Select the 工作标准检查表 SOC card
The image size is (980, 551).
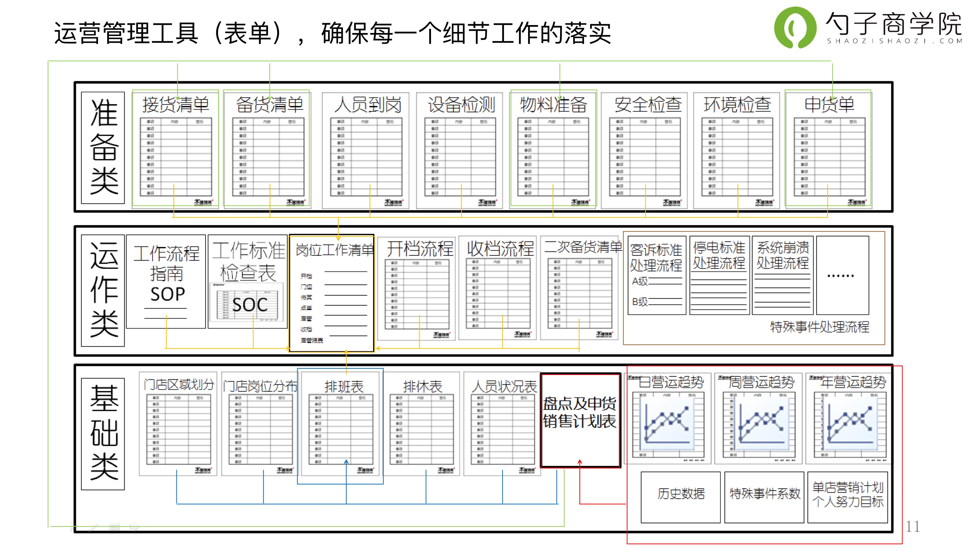248,282
